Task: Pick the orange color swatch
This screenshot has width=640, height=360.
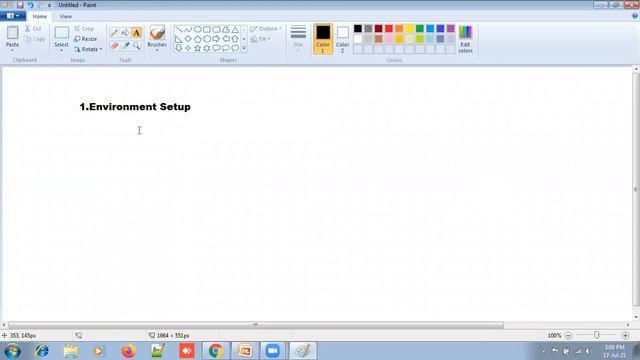Action: click(399, 28)
